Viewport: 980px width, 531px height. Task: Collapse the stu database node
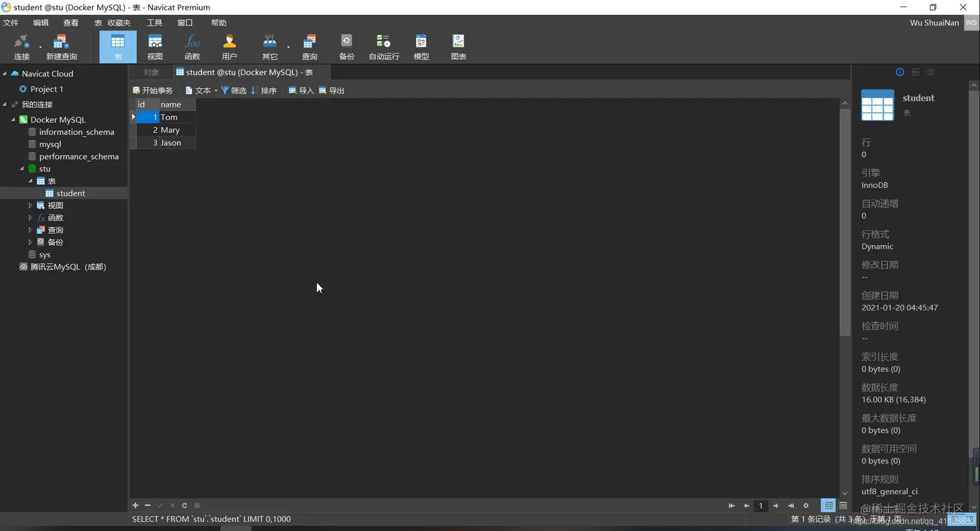(21, 169)
